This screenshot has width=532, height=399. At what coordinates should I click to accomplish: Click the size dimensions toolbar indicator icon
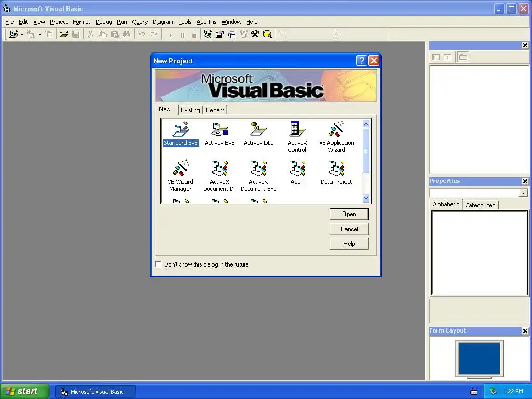point(336,35)
